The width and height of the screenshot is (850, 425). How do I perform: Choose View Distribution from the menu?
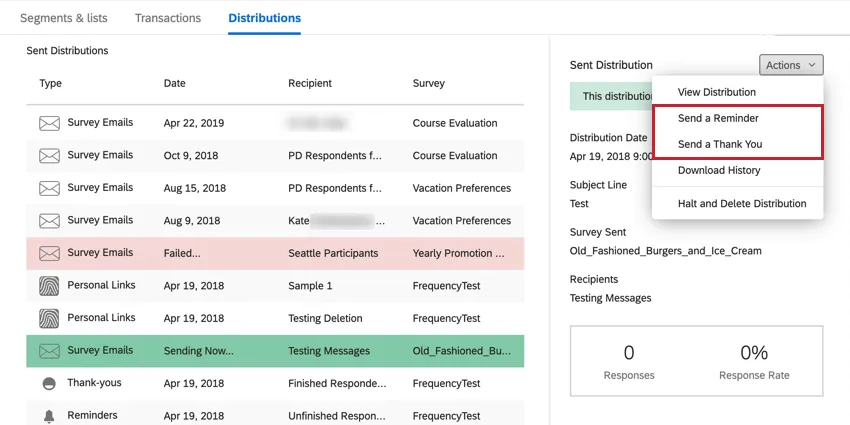tap(716, 92)
